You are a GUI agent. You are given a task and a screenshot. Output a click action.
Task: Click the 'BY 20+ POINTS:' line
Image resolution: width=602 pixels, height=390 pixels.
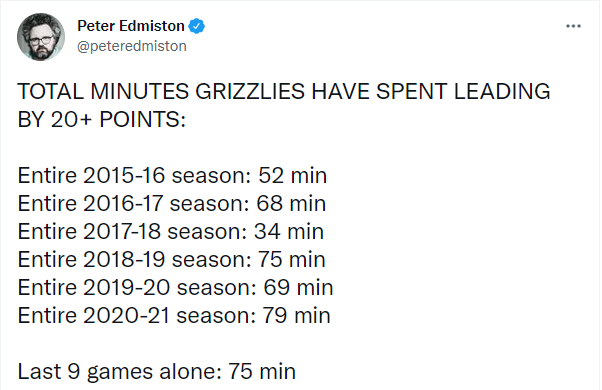point(102,119)
